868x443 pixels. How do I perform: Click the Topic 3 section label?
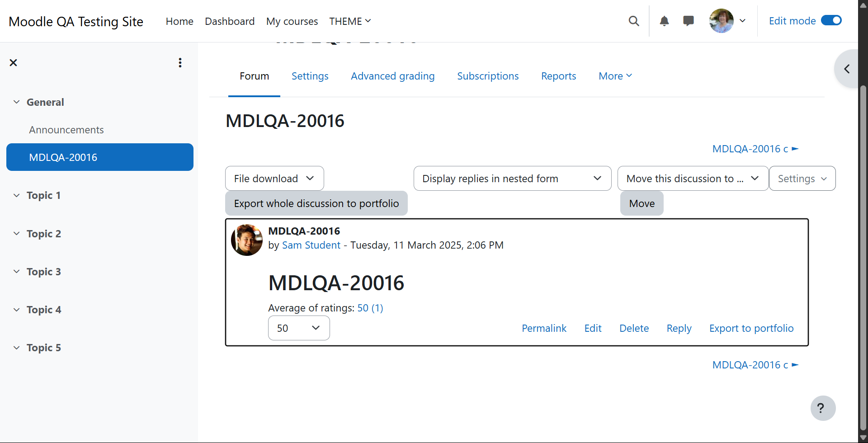(x=44, y=272)
